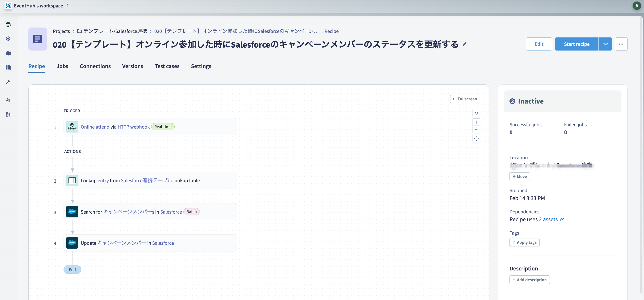Open the user avatar A menu
This screenshot has width=644, height=300.
point(637,5)
